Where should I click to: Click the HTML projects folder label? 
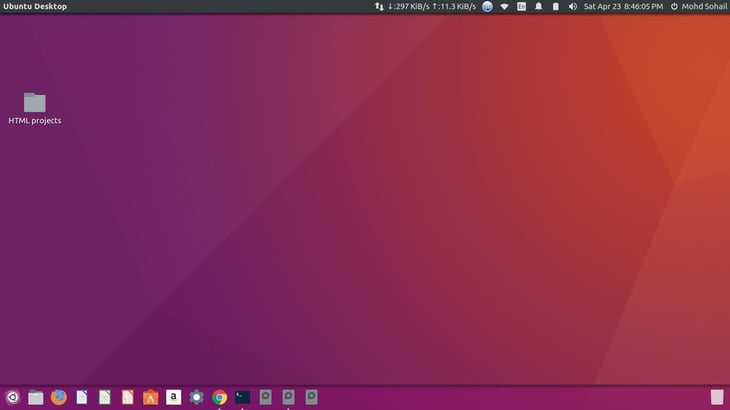[34, 121]
